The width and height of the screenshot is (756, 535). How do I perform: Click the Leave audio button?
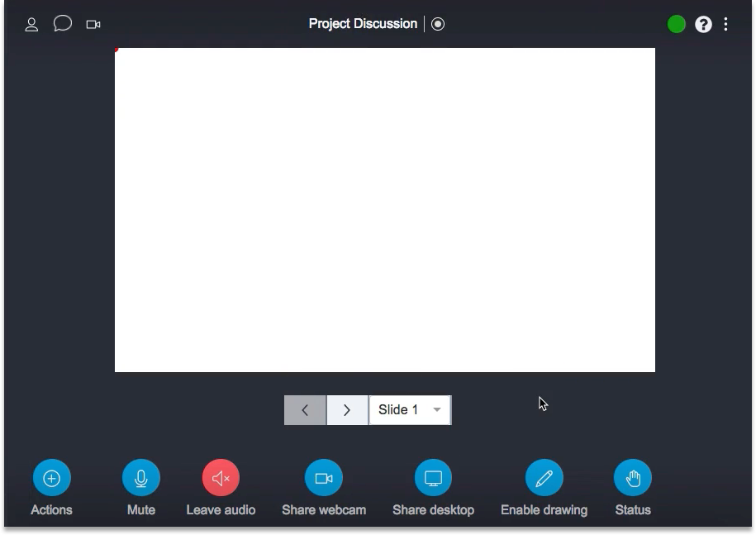[221, 478]
